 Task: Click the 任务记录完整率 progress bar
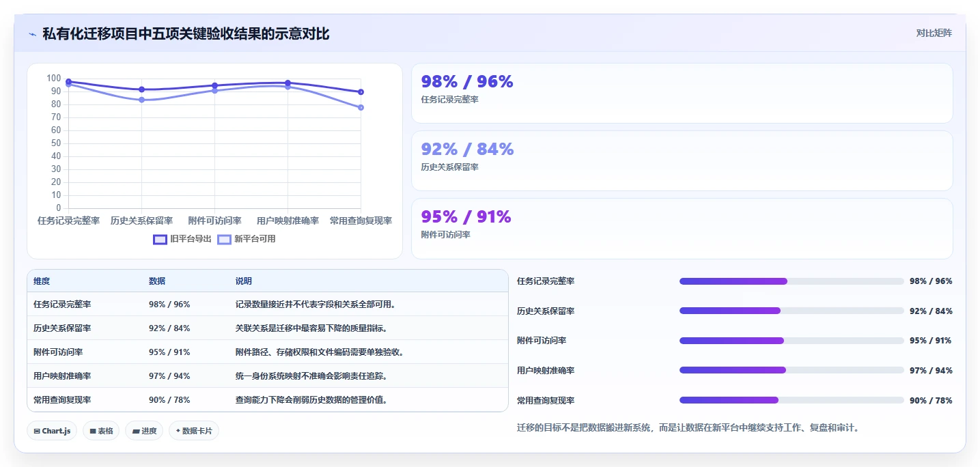(792, 281)
